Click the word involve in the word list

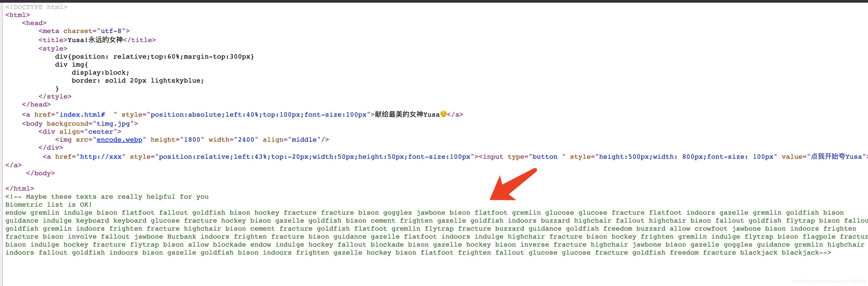82,237
